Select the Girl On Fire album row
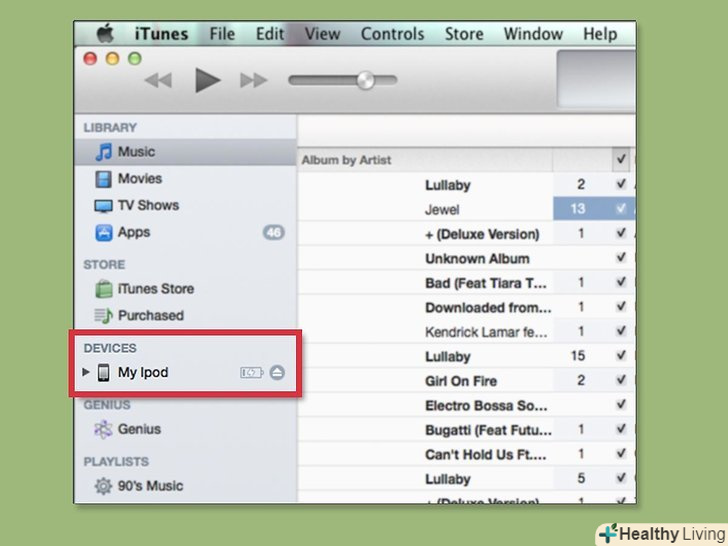 tap(467, 381)
